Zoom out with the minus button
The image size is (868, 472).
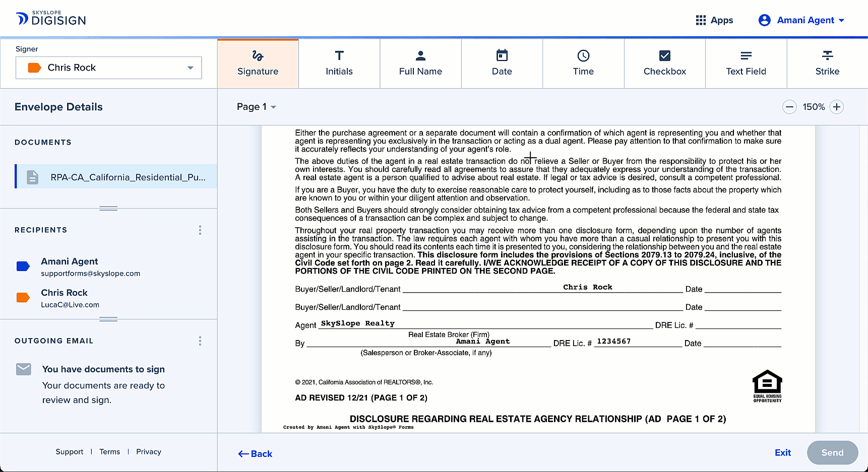click(x=789, y=107)
